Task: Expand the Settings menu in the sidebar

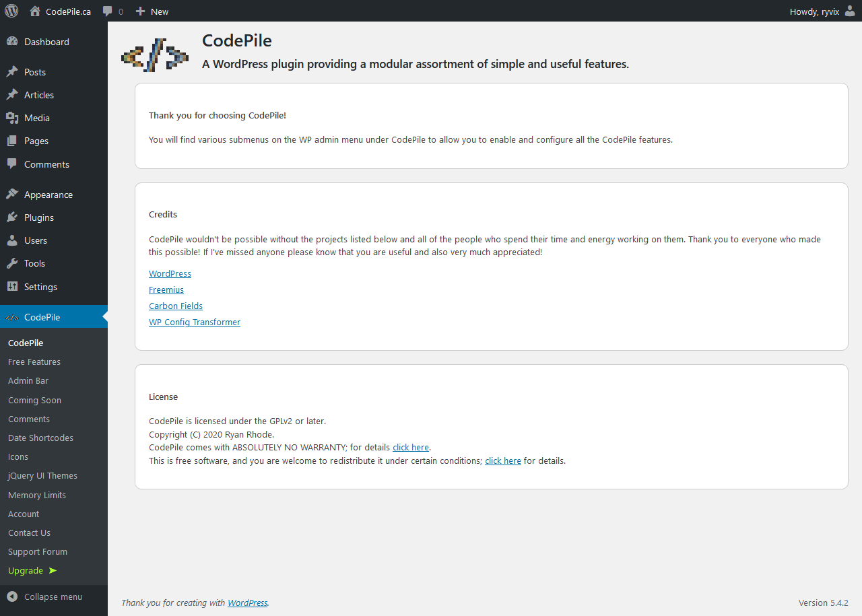Action: 40,287
